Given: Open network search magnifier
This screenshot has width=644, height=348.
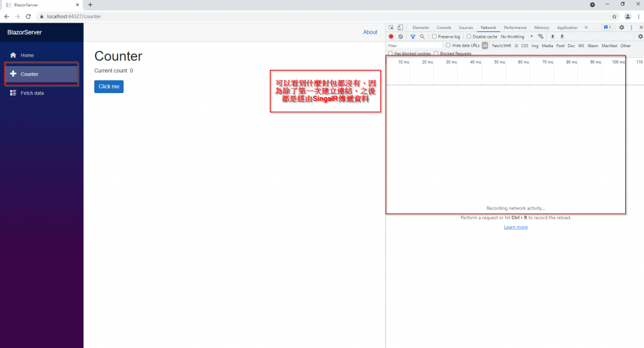Looking at the screenshot, I should point(422,36).
